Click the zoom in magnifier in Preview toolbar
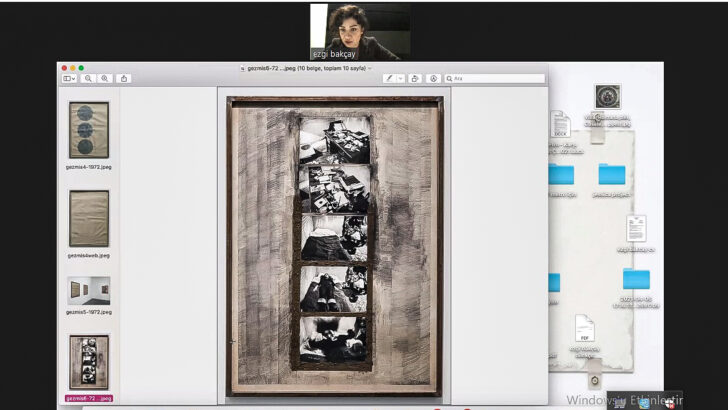This screenshot has height=410, width=728. [105, 78]
